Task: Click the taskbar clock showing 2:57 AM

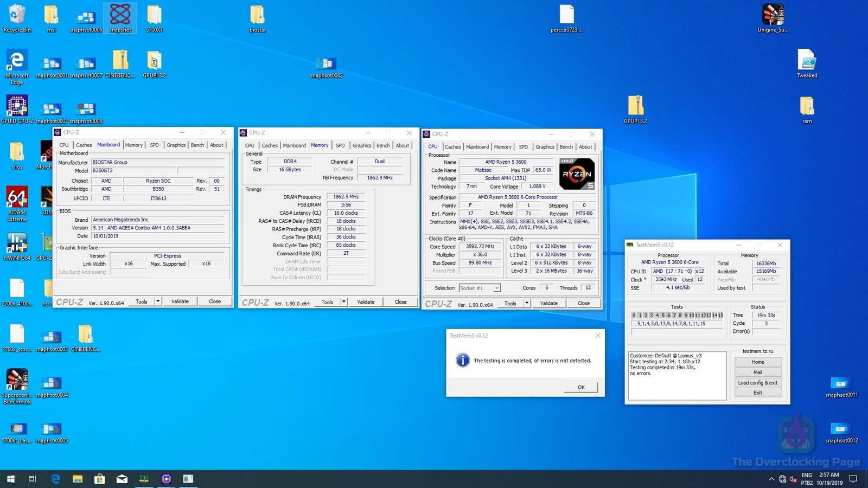Action: (x=829, y=479)
